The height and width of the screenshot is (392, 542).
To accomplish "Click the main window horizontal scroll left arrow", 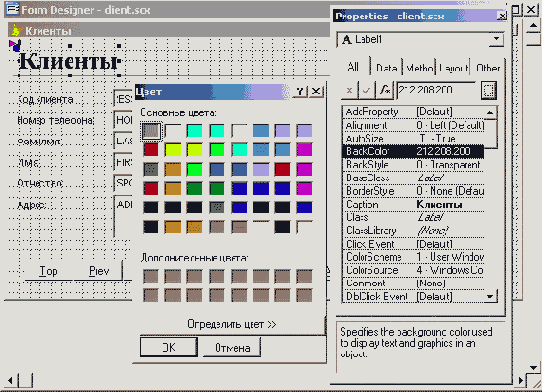I will tap(10, 381).
